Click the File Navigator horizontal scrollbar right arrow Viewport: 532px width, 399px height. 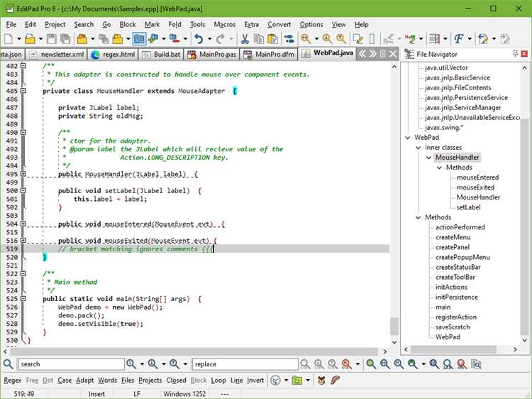[x=515, y=349]
